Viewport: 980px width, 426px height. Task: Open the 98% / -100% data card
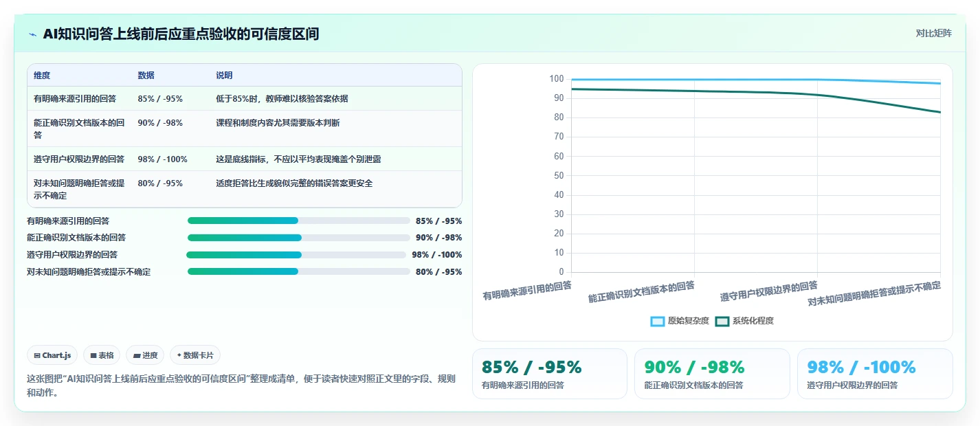coord(875,374)
